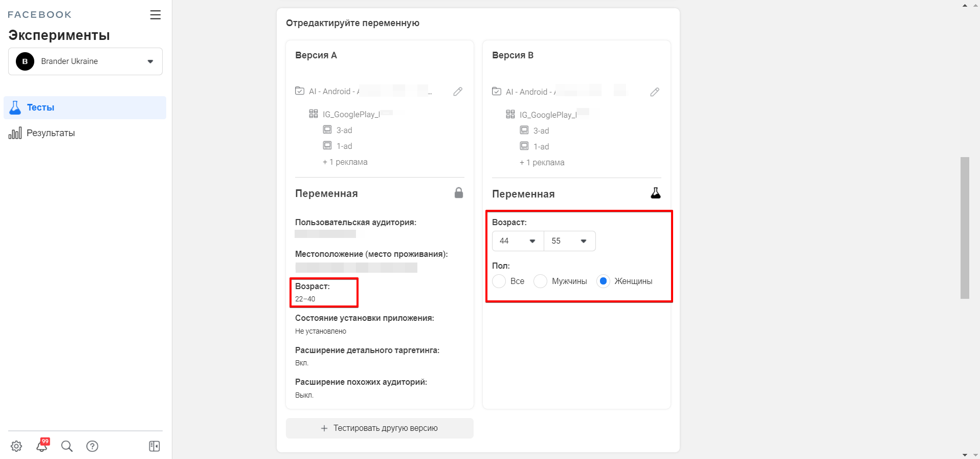Open the Результаты menu item
Screen dimensions: 980x459
click(51, 133)
